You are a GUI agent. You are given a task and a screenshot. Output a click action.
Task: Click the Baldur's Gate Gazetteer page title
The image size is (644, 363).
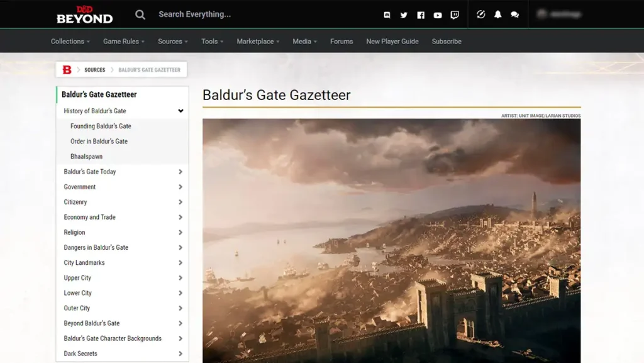277,95
